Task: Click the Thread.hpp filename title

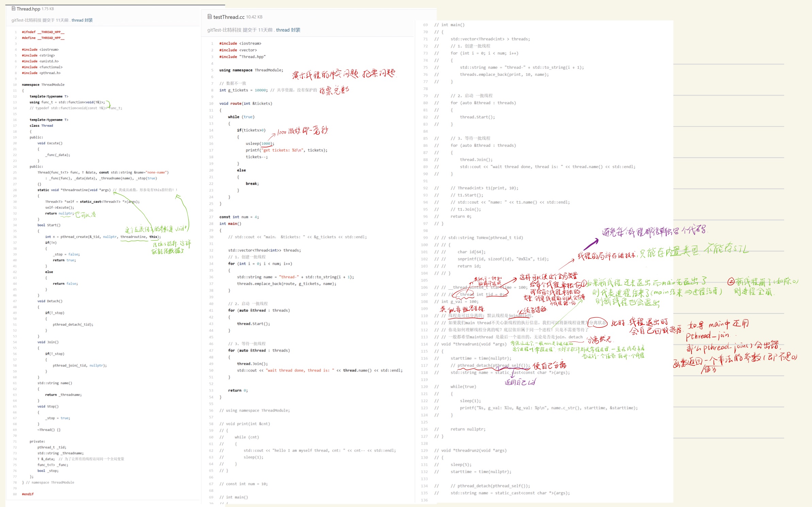Action: click(x=29, y=9)
